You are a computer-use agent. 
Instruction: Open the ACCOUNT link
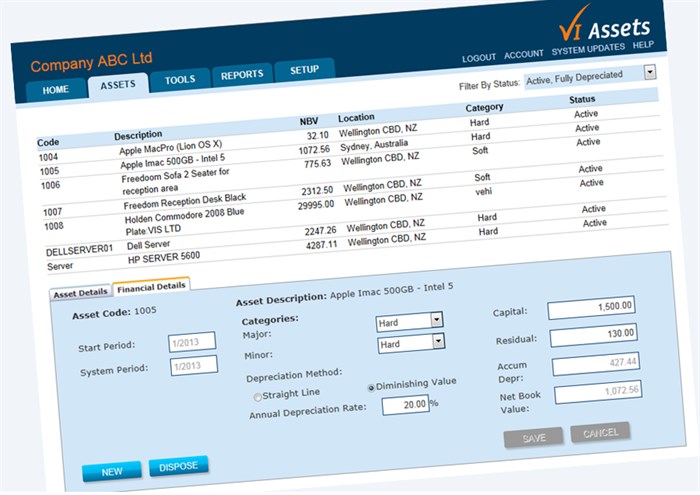pos(524,54)
